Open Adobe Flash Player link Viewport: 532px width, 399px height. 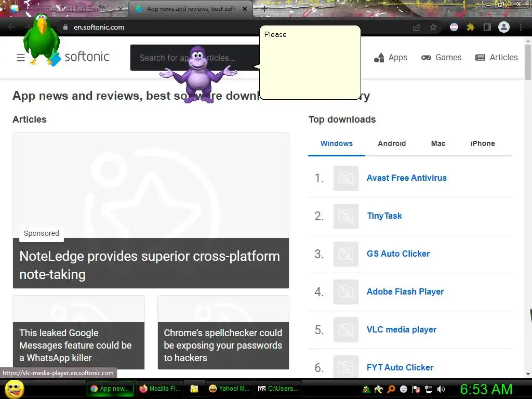point(405,292)
